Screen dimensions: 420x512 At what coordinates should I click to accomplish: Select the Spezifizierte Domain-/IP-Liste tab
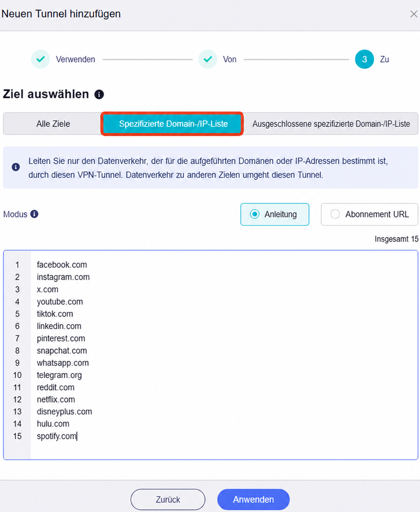point(173,124)
